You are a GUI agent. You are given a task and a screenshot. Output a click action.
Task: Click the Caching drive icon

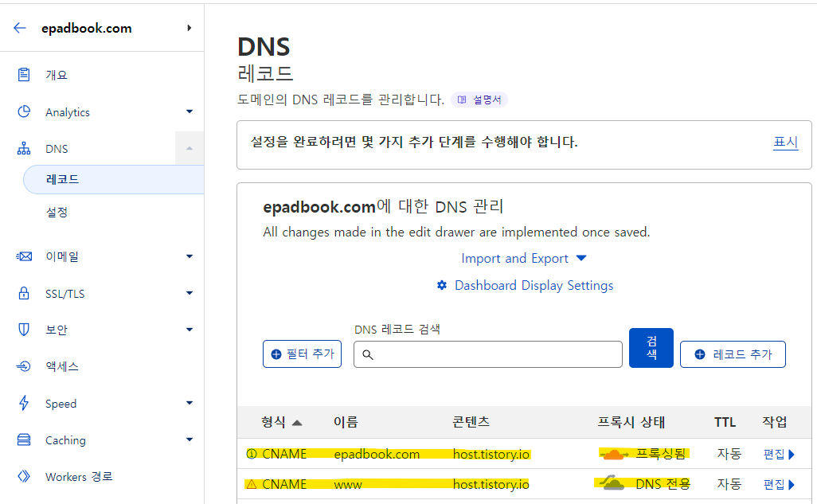pos(24,440)
